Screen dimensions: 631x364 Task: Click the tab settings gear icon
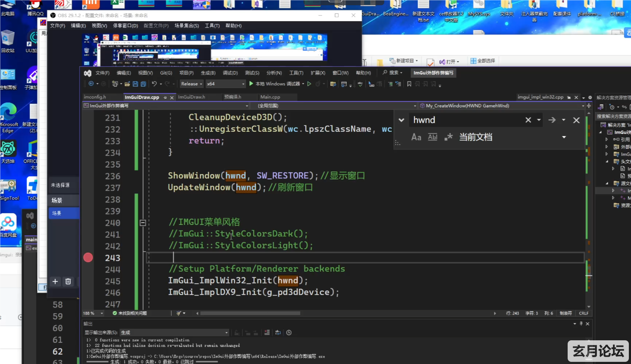point(590,97)
